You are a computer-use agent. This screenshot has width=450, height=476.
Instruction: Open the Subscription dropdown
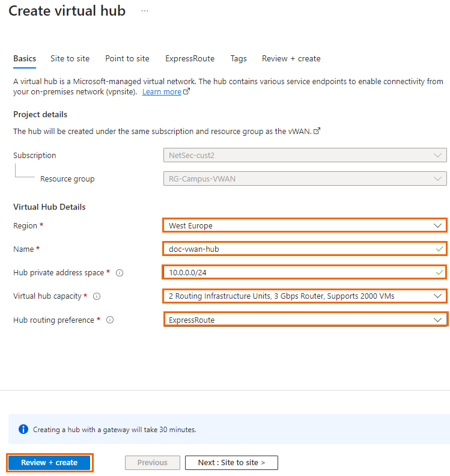304,155
